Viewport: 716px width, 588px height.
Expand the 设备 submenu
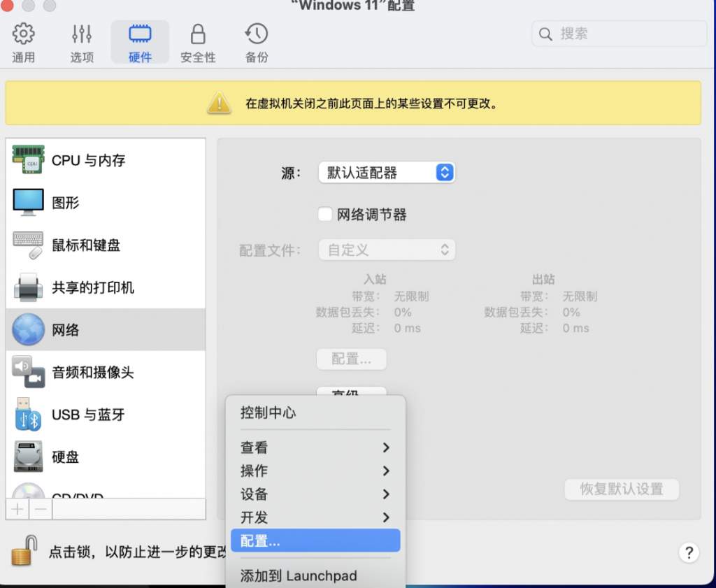point(315,494)
